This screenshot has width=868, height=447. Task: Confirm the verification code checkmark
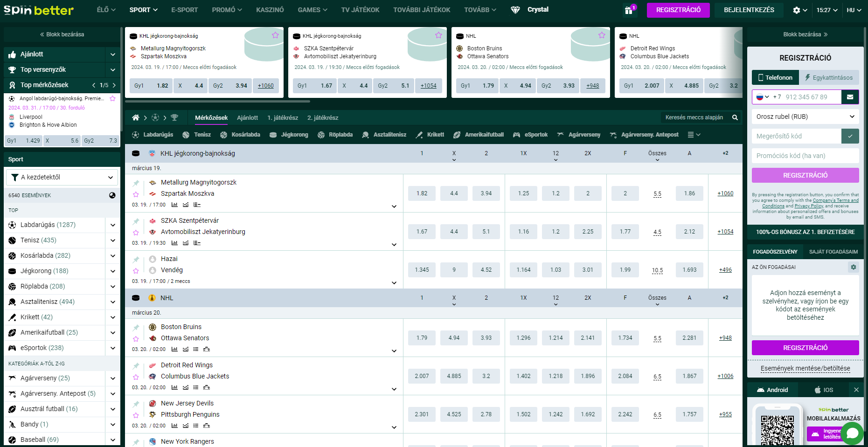pos(850,136)
